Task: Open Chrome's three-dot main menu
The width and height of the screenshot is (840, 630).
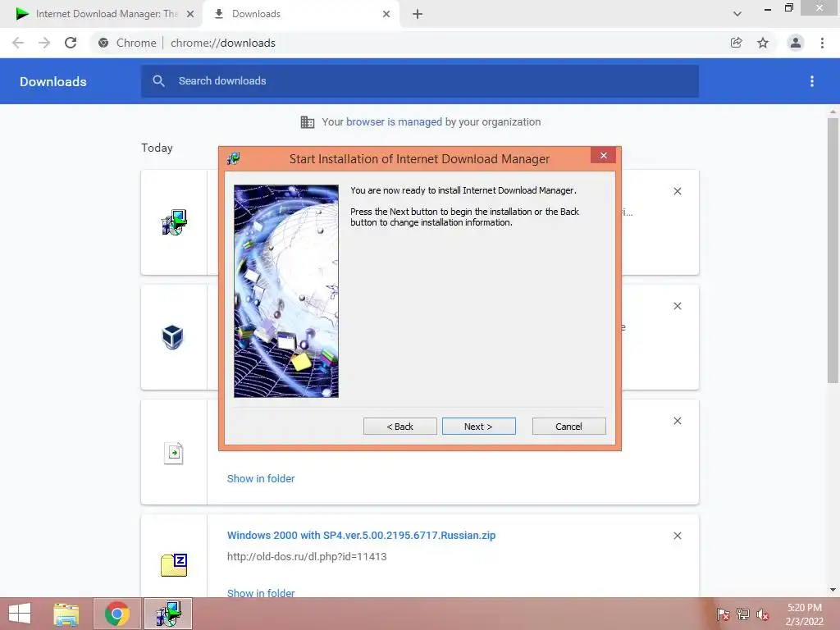Action: click(x=822, y=43)
